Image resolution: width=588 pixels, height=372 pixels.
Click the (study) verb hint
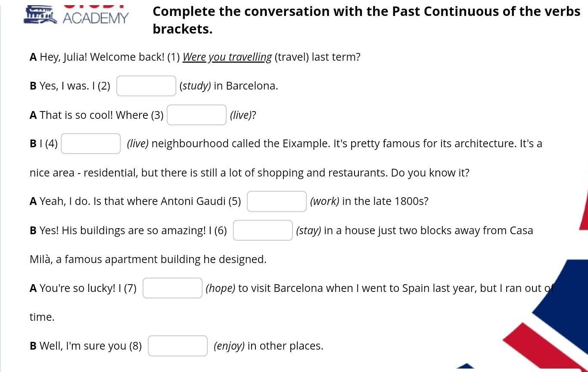pyautogui.click(x=195, y=86)
